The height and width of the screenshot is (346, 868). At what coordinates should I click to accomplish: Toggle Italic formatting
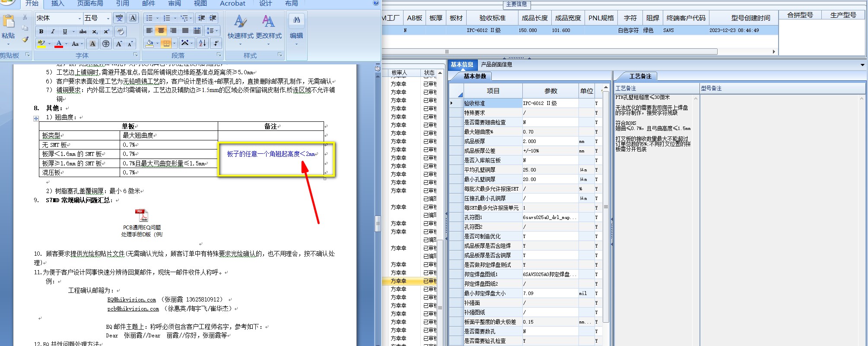[x=53, y=31]
